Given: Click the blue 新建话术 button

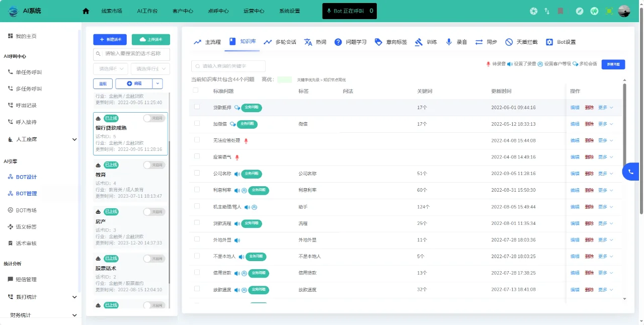Looking at the screenshot, I should 110,40.
